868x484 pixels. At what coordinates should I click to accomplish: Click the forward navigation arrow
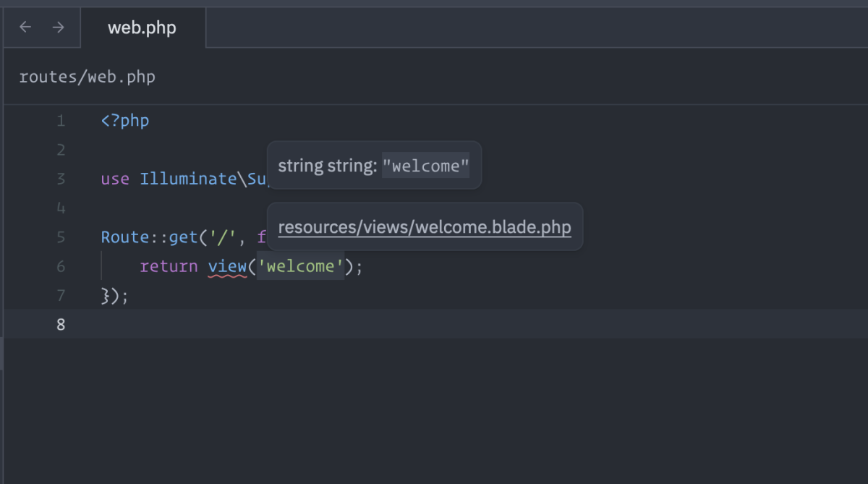tap(58, 27)
